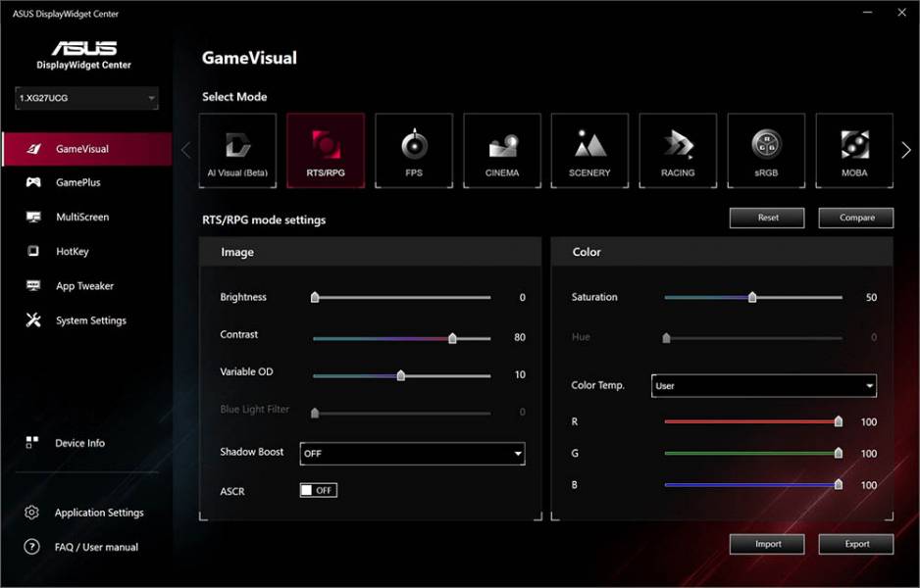Screen dimensions: 920x588
Task: Click the blue B channel slider handle
Action: click(x=839, y=484)
